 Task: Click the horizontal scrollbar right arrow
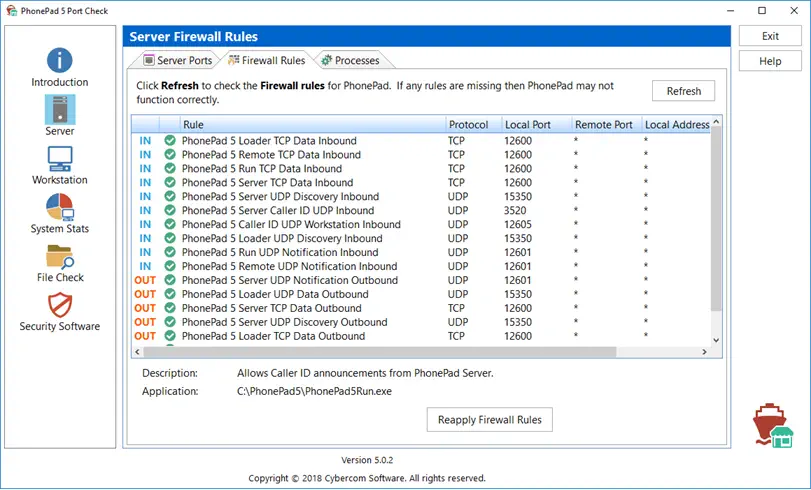pyautogui.click(x=704, y=352)
